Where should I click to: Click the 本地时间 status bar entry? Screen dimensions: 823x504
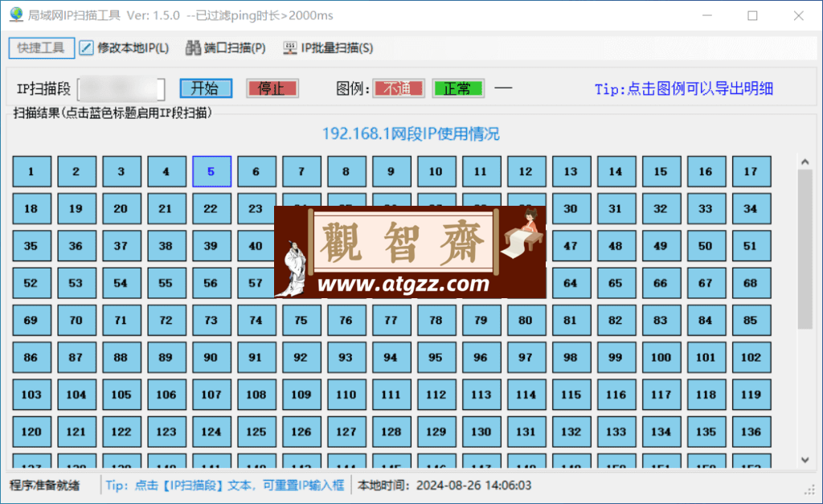point(444,485)
